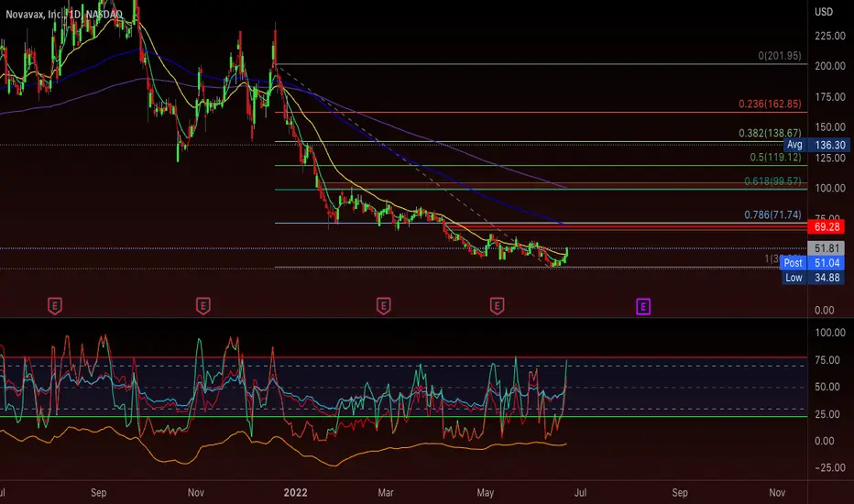The image size is (854, 504).
Task: Click the Jul 2022 time axis label
Action: click(581, 493)
